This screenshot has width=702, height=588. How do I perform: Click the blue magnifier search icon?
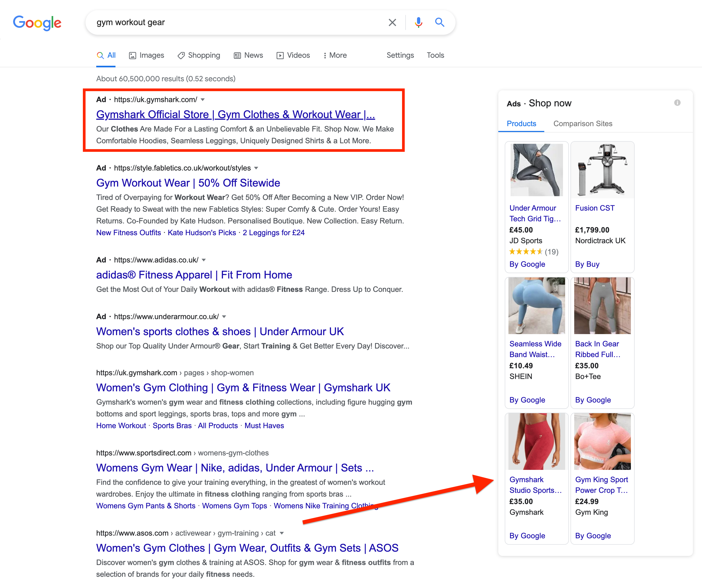coord(439,22)
